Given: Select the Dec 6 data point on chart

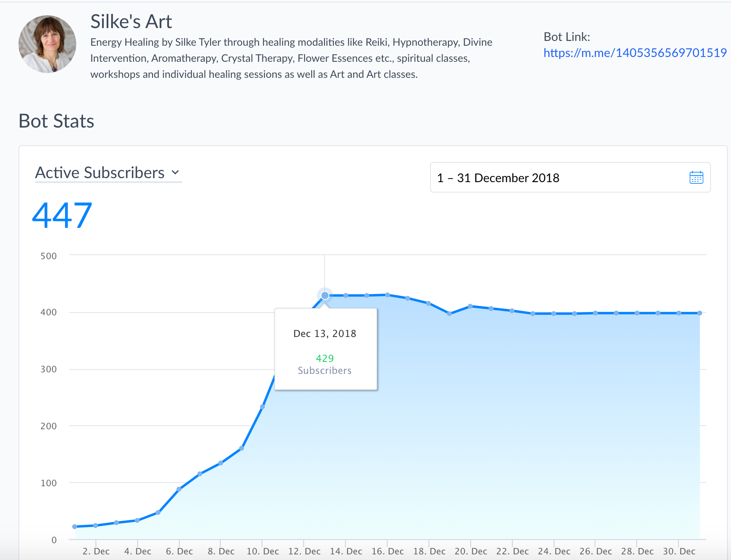Looking at the screenshot, I should click(179, 489).
